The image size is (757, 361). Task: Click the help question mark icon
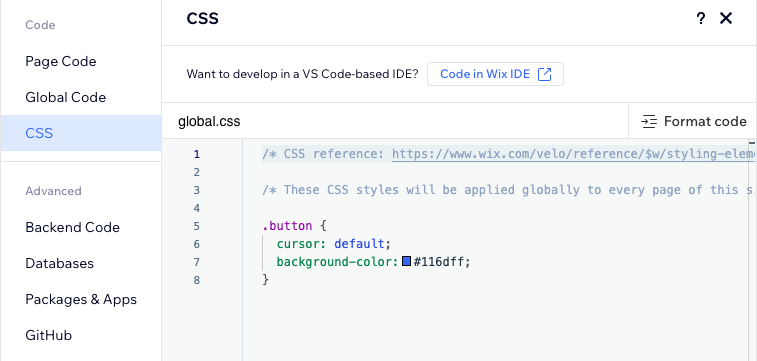701,19
